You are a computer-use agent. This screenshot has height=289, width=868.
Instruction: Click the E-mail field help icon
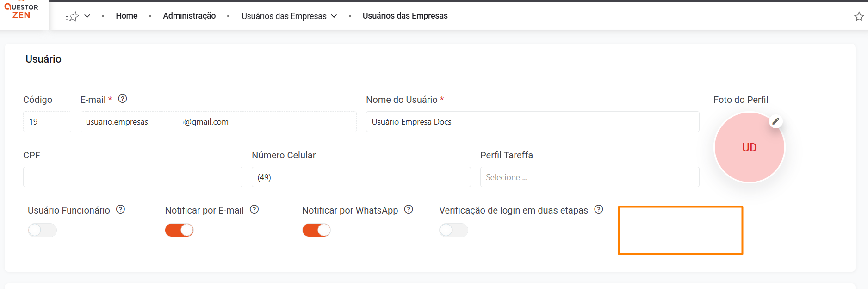123,99
